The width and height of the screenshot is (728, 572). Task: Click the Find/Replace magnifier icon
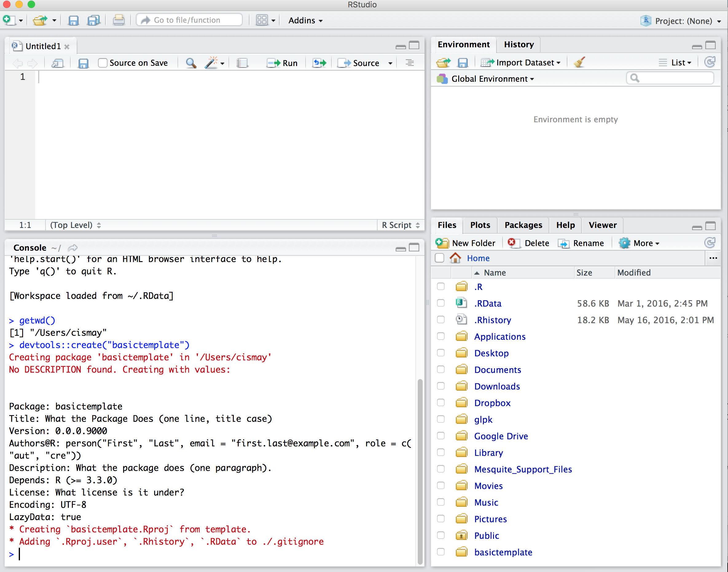pos(191,63)
